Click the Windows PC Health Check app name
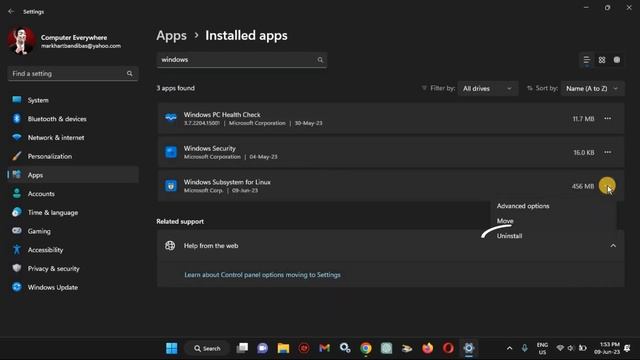The height and width of the screenshot is (360, 640). (222, 115)
